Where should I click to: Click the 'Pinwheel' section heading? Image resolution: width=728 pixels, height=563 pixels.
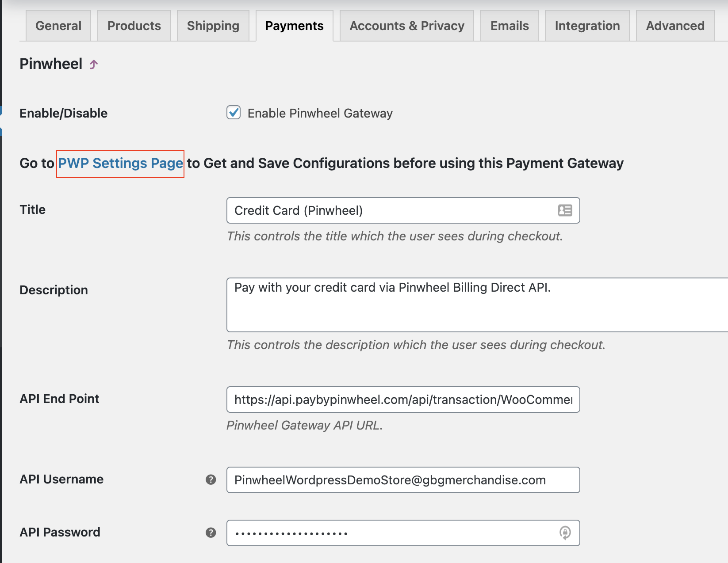tap(51, 64)
